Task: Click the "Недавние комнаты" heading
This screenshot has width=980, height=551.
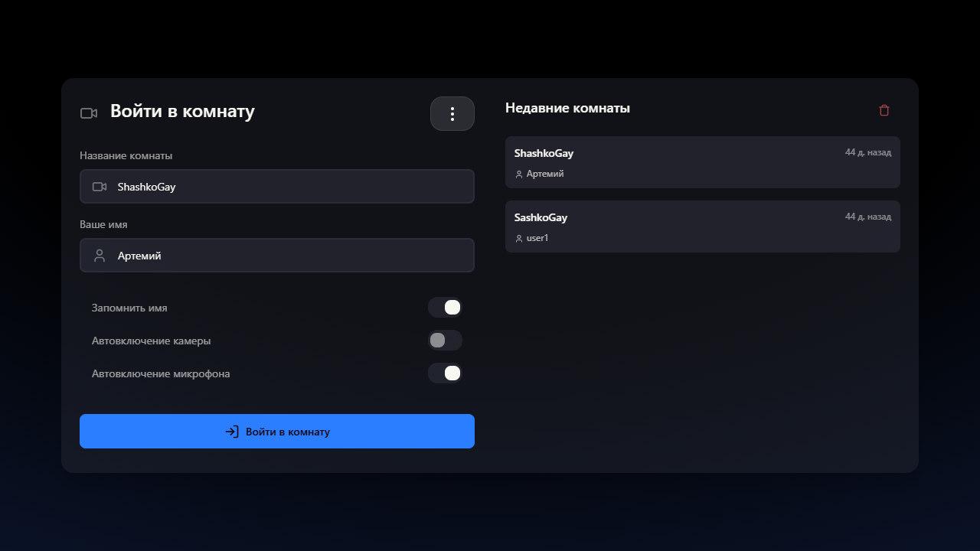Action: [x=567, y=109]
